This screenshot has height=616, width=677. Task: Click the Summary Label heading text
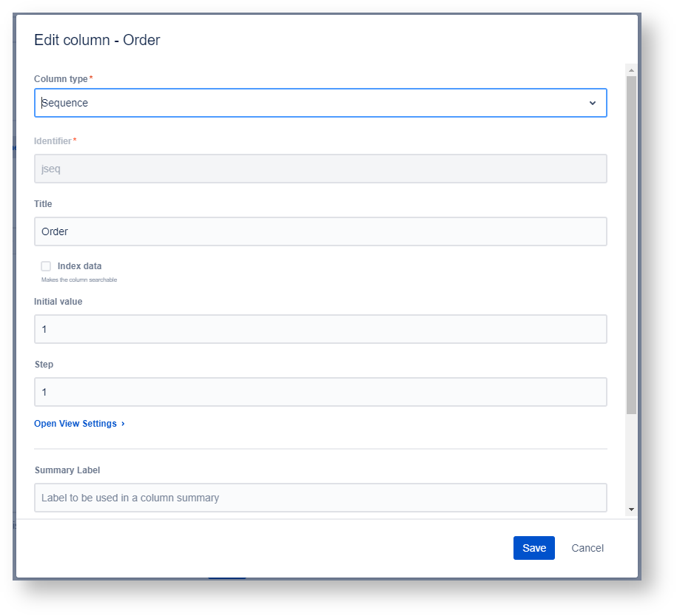(x=67, y=470)
